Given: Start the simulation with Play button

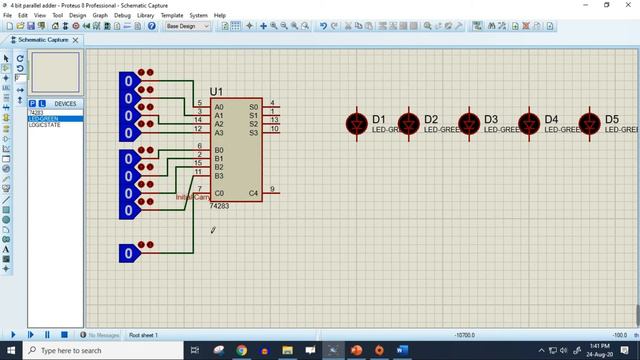Looking at the screenshot, I should [13, 335].
